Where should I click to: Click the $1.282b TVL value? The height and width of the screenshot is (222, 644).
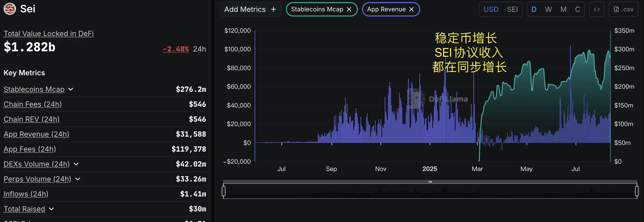[x=29, y=47]
